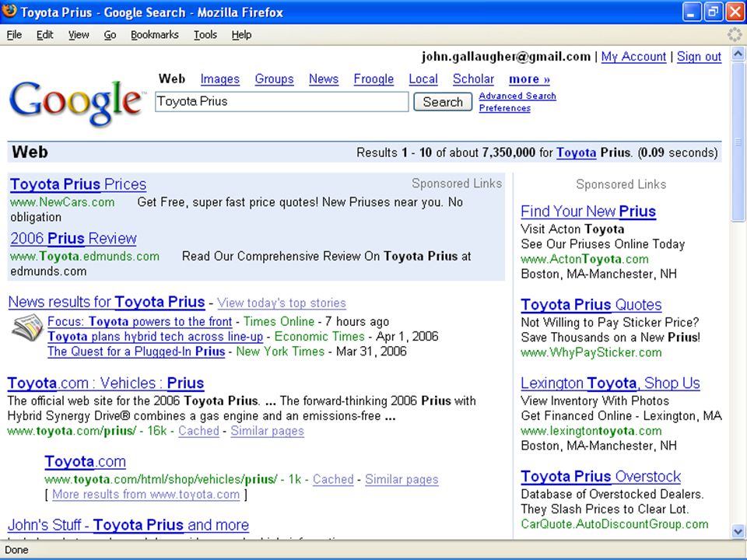The image size is (747, 560).
Task: Open the indented Toyota.com result
Action: pyautogui.click(x=86, y=461)
